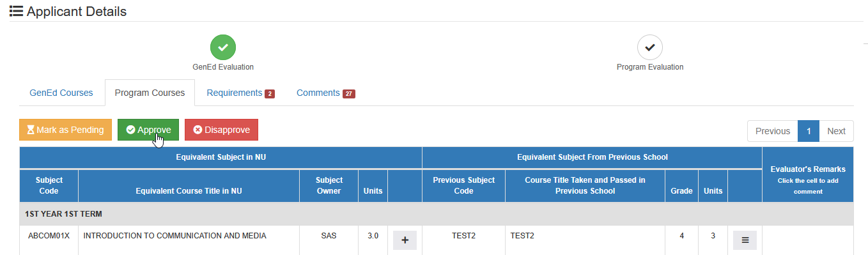Approve the applicant's program courses

point(148,130)
